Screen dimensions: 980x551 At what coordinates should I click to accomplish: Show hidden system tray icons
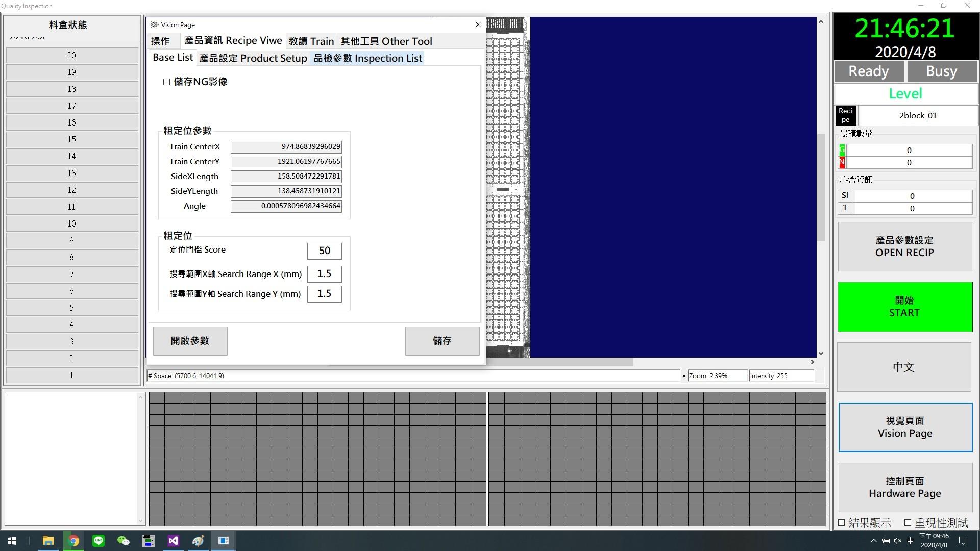(873, 541)
